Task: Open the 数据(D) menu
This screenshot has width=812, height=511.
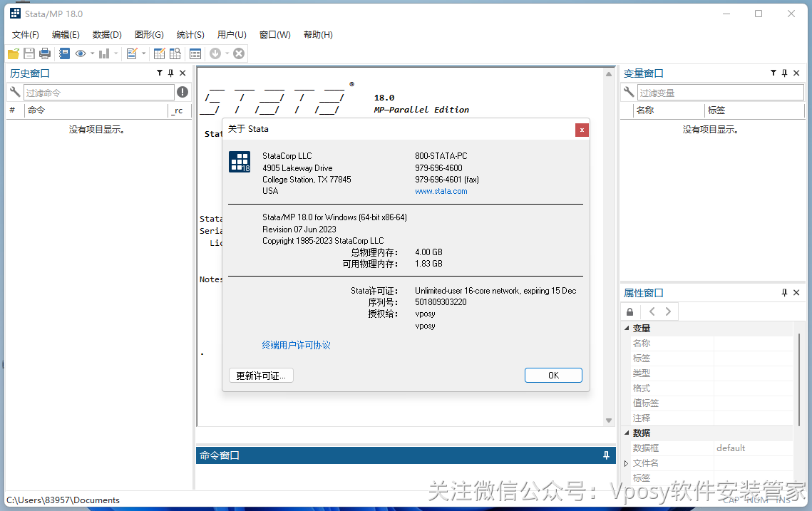Action: pyautogui.click(x=107, y=35)
